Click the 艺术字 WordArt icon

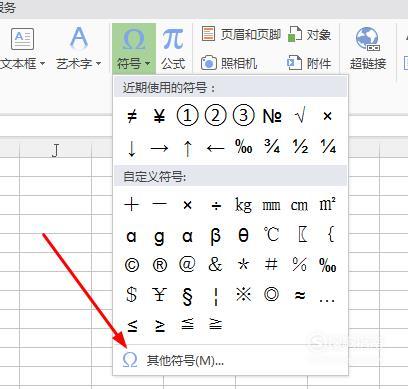pyautogui.click(x=79, y=38)
